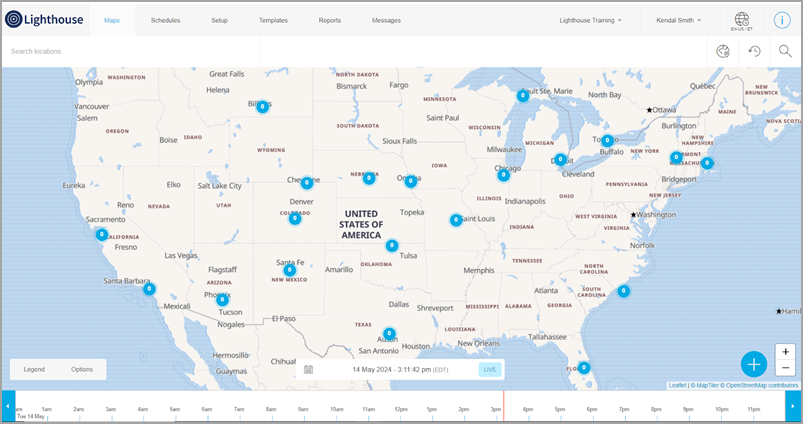Click the globe location pin icon
The height and width of the screenshot is (424, 803).
(724, 51)
